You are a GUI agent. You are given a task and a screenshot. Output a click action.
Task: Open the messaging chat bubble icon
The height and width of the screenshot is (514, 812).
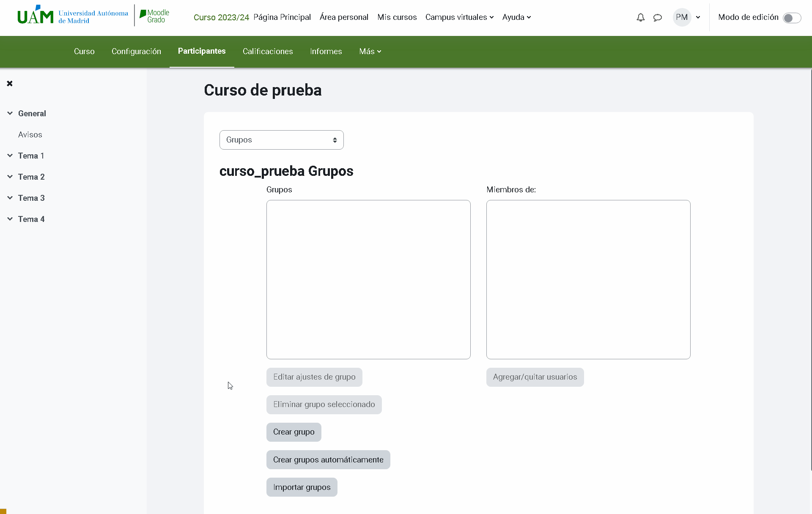coord(657,17)
